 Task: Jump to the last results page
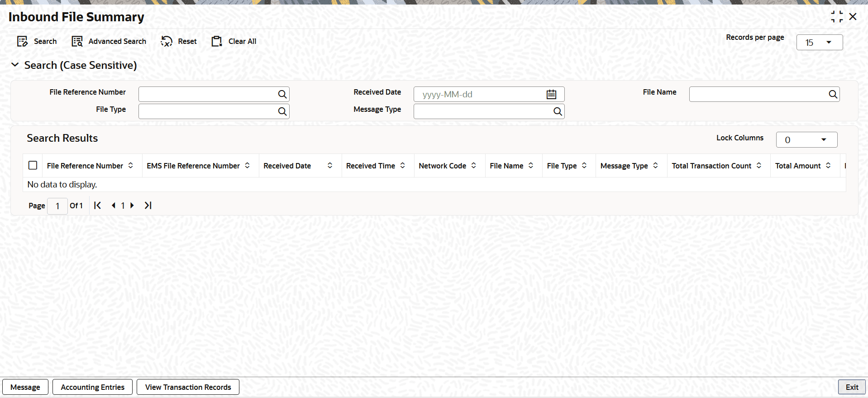pos(148,206)
